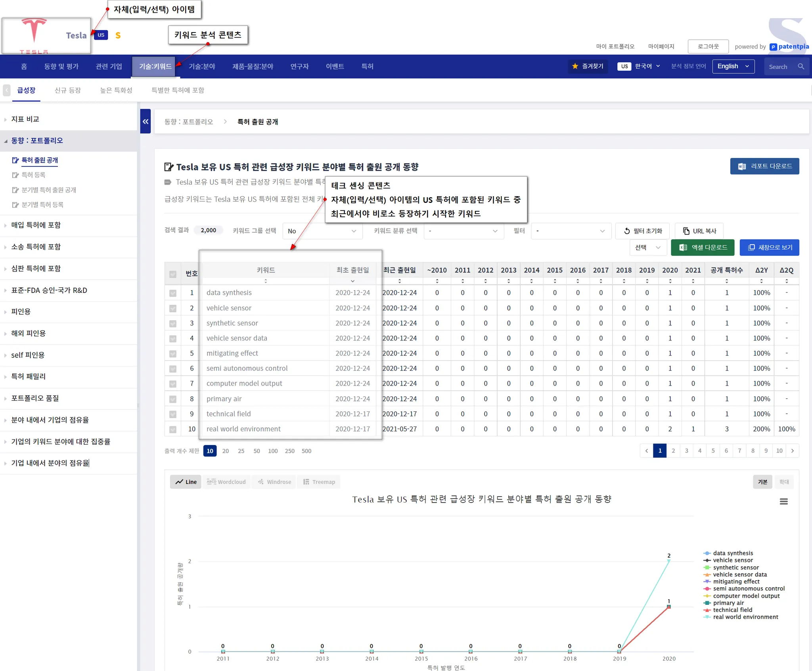Open the English analysis language dropdown
Screen dimensions: 812x671
733,66
